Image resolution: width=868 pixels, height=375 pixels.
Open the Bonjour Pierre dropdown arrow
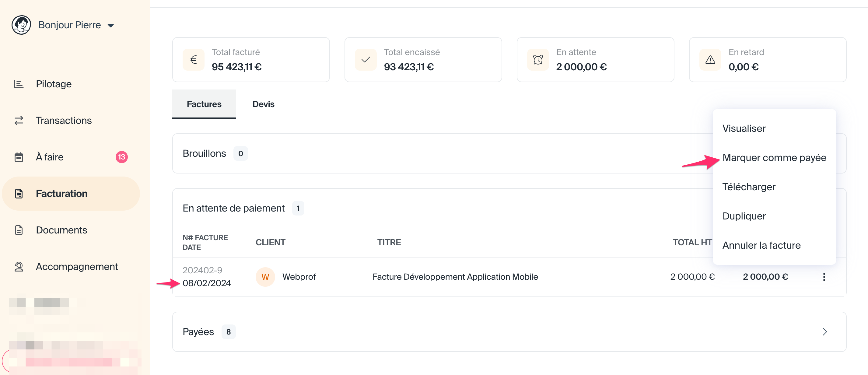pyautogui.click(x=110, y=26)
